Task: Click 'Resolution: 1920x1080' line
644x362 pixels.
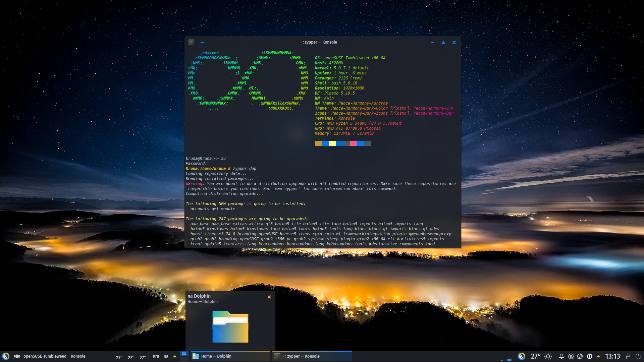Action: click(x=339, y=88)
